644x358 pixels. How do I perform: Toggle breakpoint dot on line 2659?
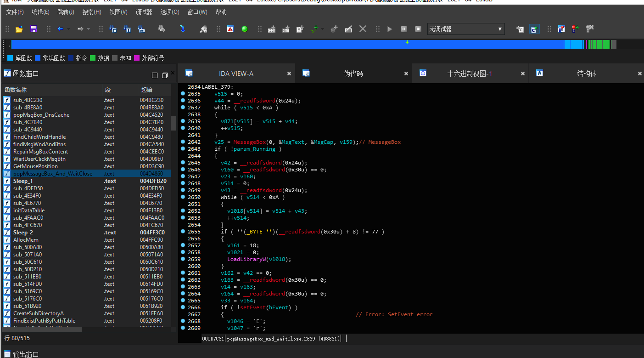[x=183, y=259]
